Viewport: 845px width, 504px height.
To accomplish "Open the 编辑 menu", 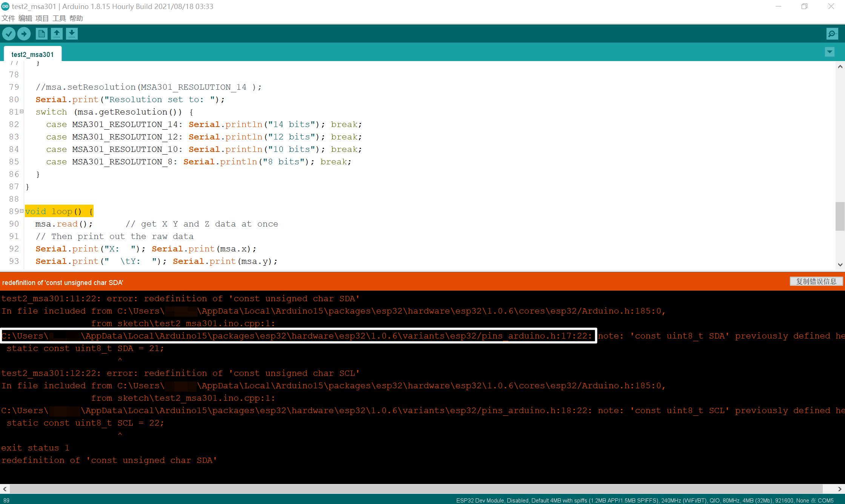I will click(x=25, y=18).
